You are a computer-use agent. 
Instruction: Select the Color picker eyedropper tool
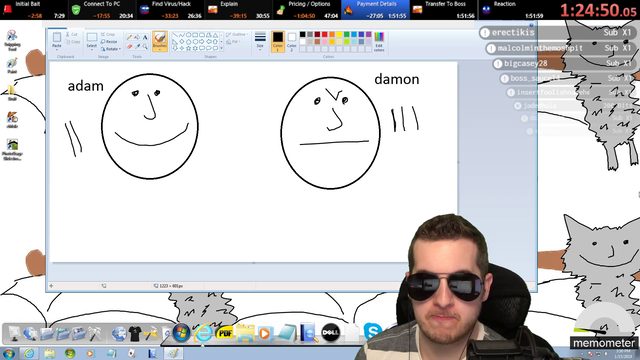pyautogui.click(x=137, y=47)
